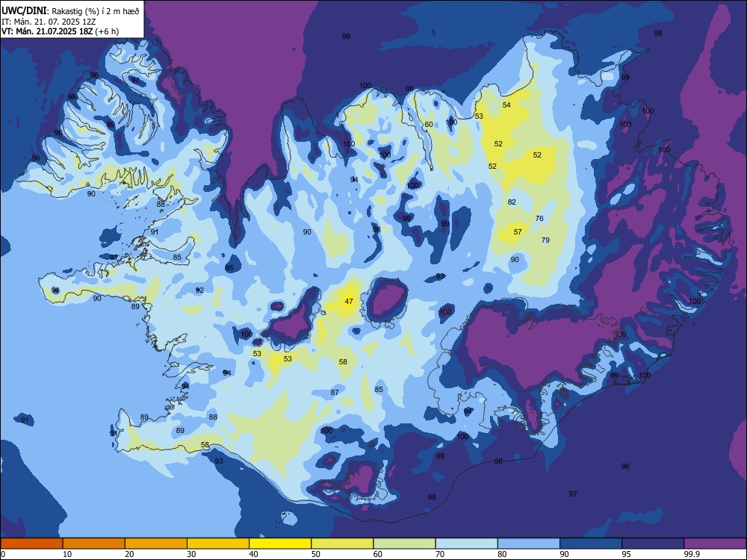Choose the golden 30–40 legend swatch
The height and width of the screenshot is (560, 747).
[x=218, y=544]
